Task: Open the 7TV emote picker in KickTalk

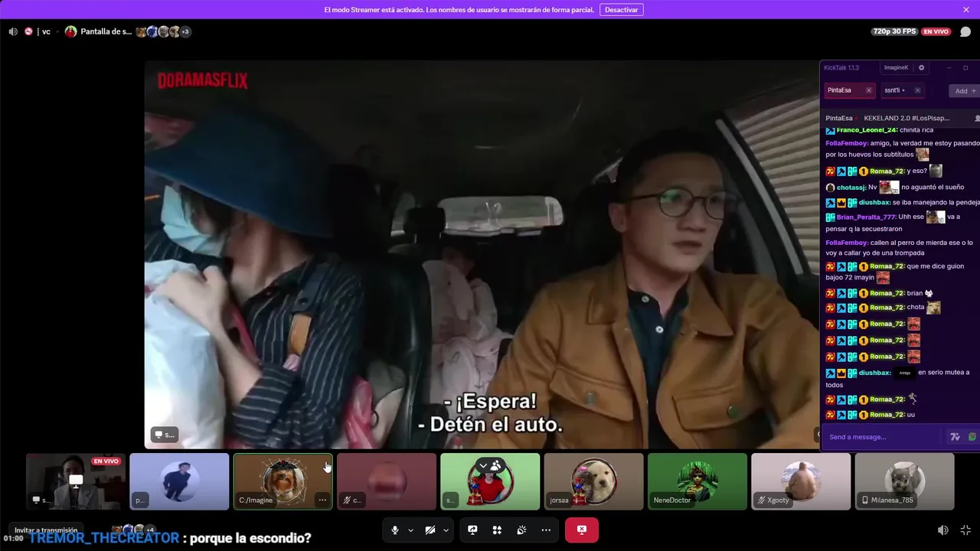Action: pos(955,437)
